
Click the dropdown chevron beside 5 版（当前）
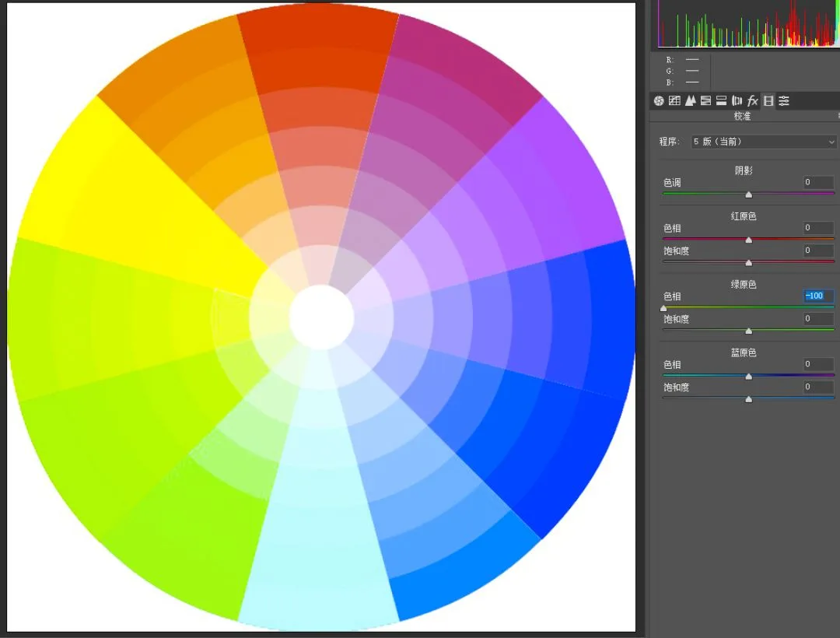pyautogui.click(x=831, y=142)
